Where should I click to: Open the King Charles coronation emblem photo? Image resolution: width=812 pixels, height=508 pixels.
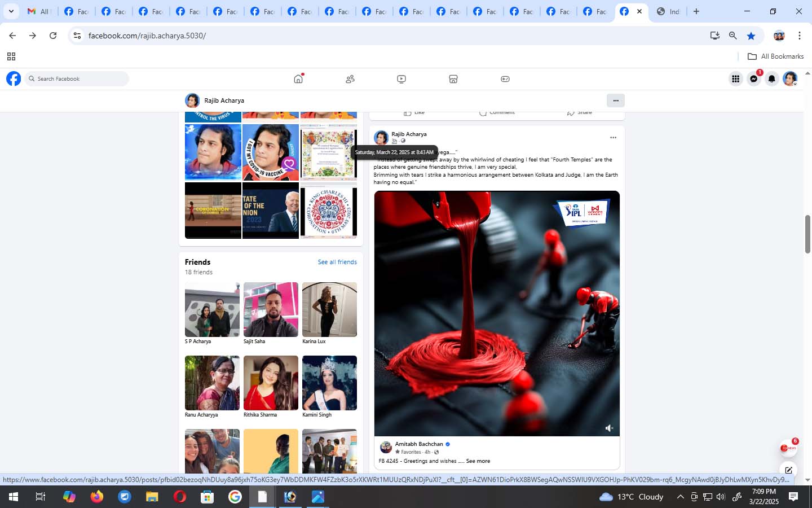click(329, 211)
